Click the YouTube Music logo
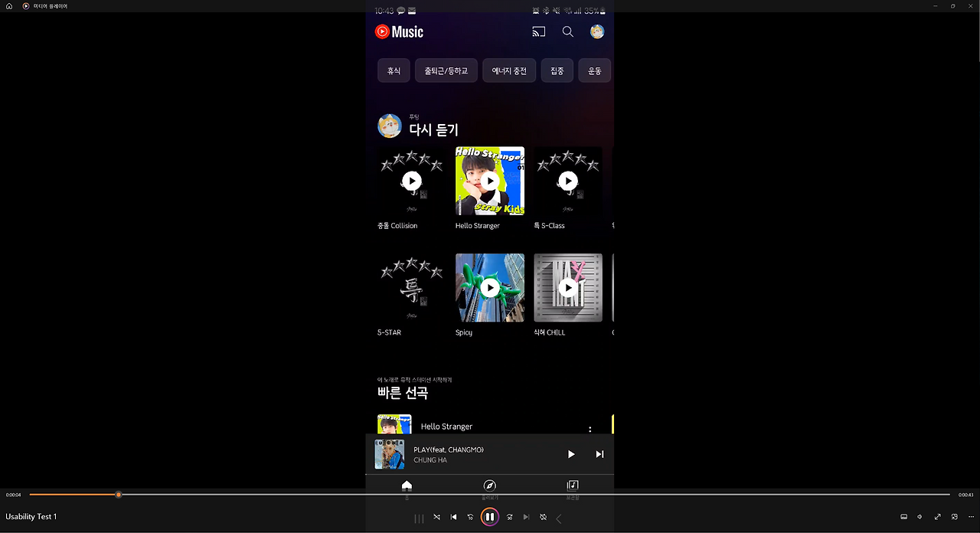The width and height of the screenshot is (980, 533). coord(399,31)
